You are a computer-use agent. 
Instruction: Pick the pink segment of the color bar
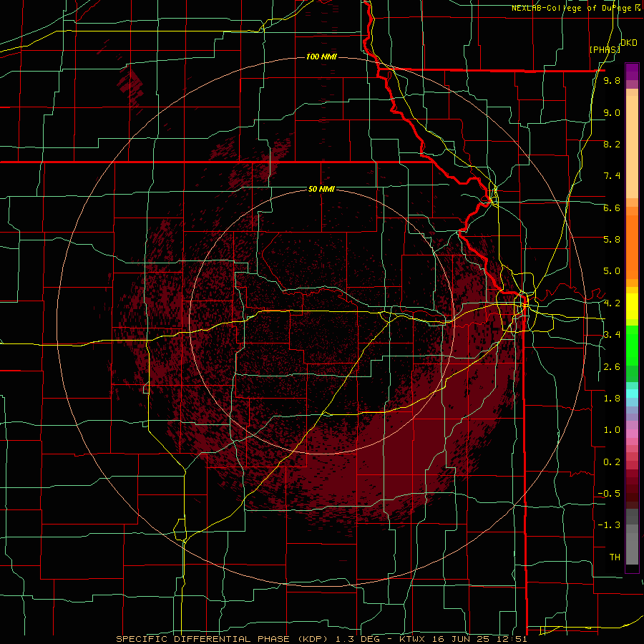click(x=632, y=434)
